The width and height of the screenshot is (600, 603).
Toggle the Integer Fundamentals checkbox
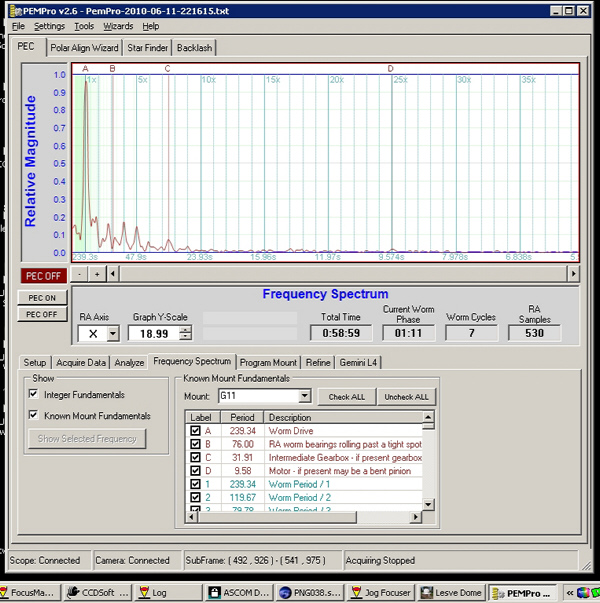coord(33,394)
